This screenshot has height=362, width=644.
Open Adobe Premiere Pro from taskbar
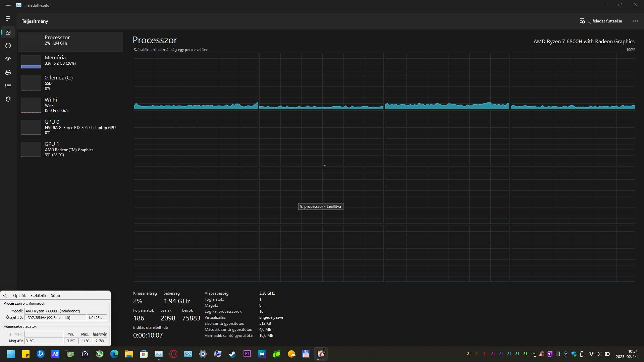coord(247,354)
